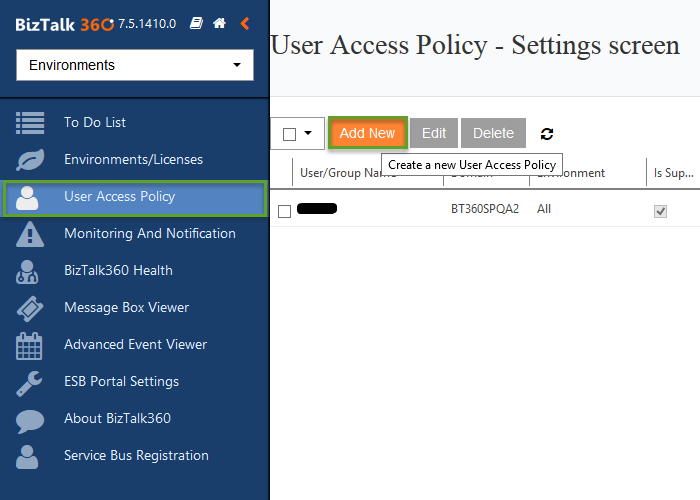Collapse the sidebar with the orange chevron
The height and width of the screenshot is (500, 700).
[245, 23]
